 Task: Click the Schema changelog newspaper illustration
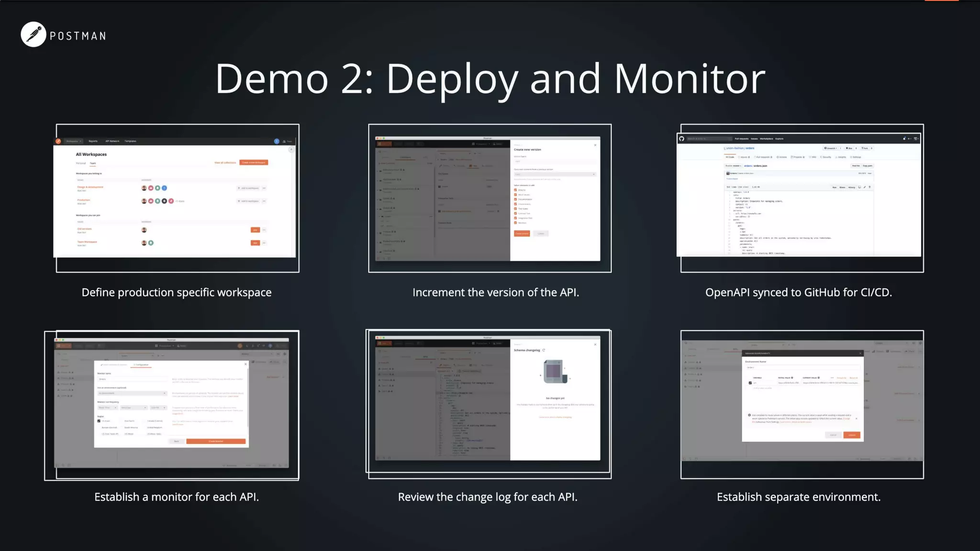(555, 372)
